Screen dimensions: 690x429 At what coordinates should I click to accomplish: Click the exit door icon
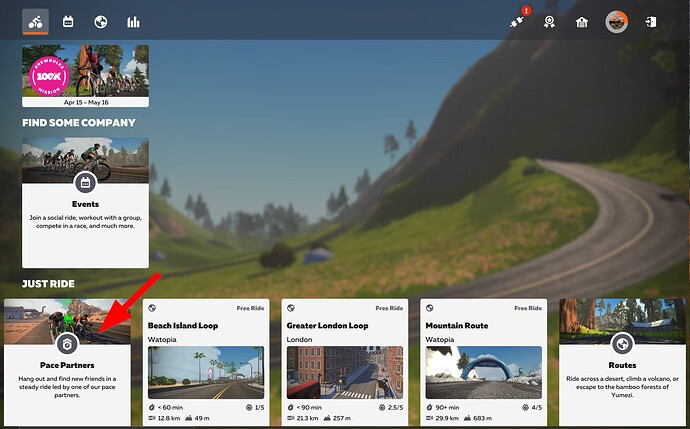point(651,22)
